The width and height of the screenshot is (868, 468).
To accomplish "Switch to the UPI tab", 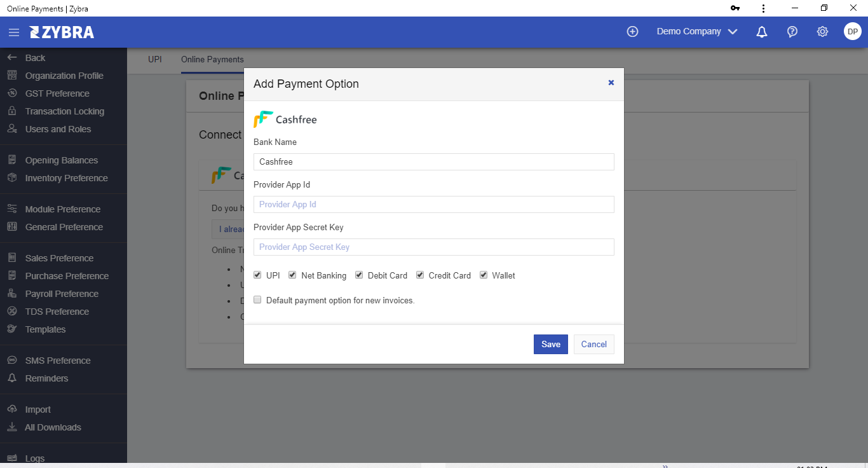I will pos(155,59).
